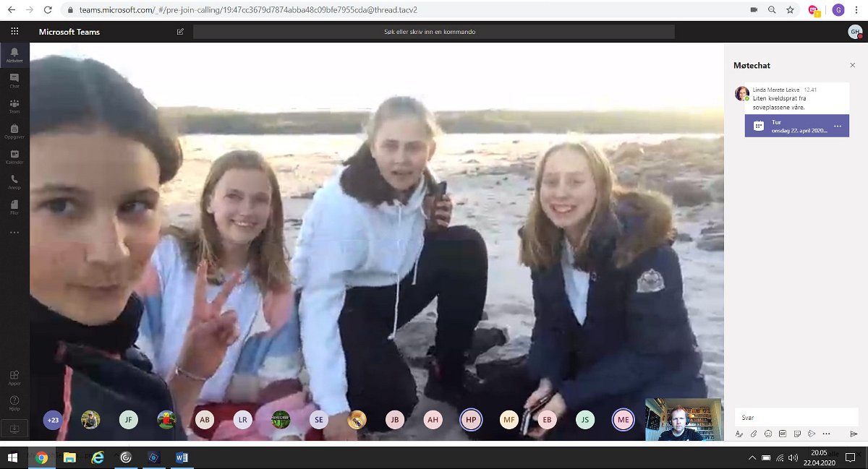This screenshot has width=868, height=469.
Task: Click the attach file paperclip icon
Action: (753, 434)
